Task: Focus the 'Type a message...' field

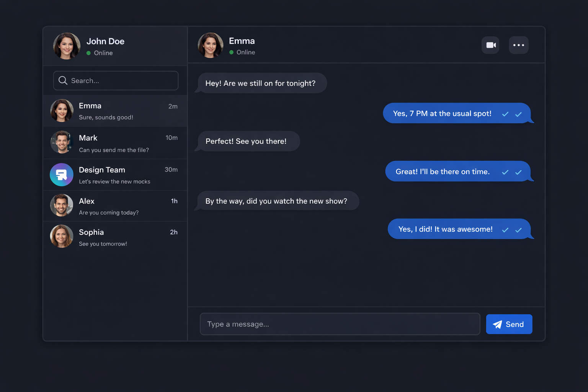Action: click(x=340, y=324)
